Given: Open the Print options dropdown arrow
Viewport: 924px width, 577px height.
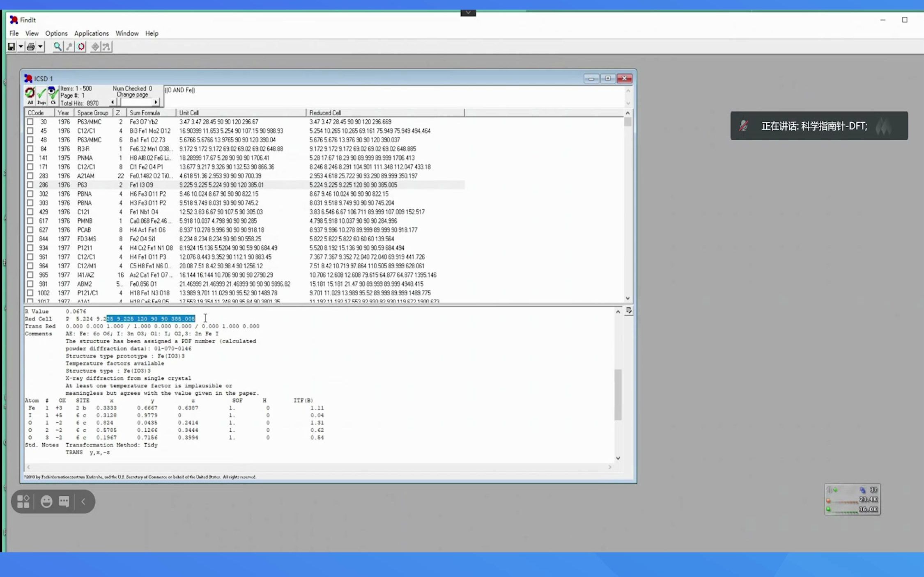Looking at the screenshot, I should tap(40, 47).
